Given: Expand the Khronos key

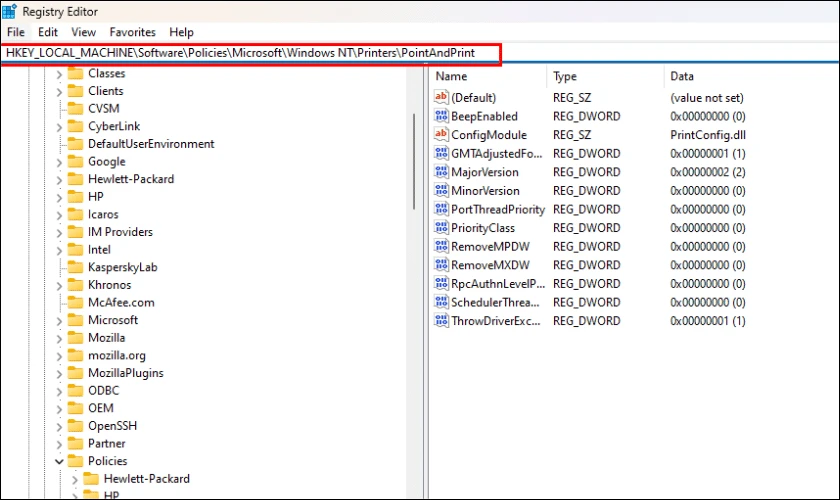Looking at the screenshot, I should 59,286.
